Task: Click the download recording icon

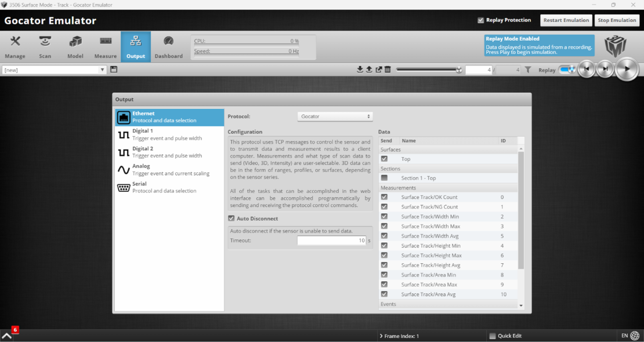Action: pos(360,70)
